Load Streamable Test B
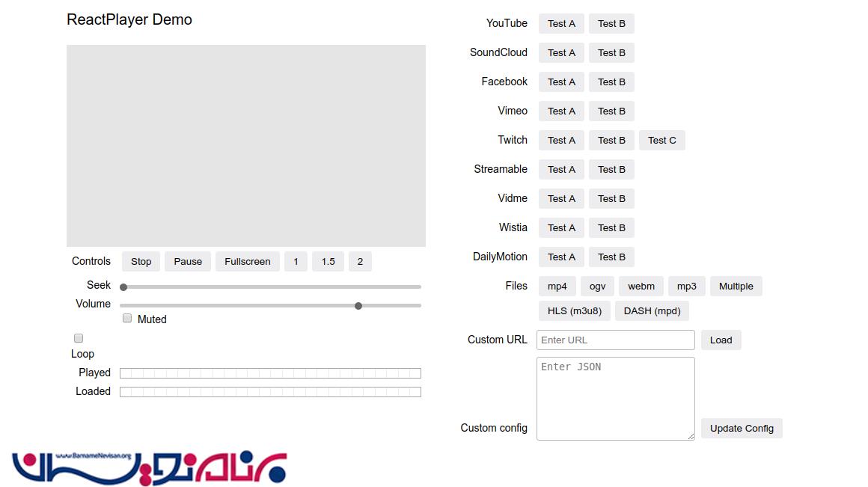Viewport: 868px width, 487px height. coord(611,170)
